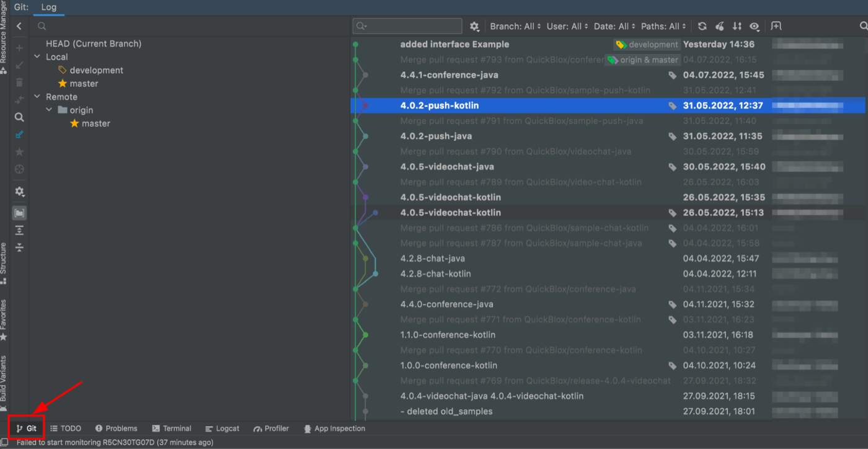Viewport: 868px width, 449px height.
Task: Open log filter settings gear
Action: tap(474, 26)
